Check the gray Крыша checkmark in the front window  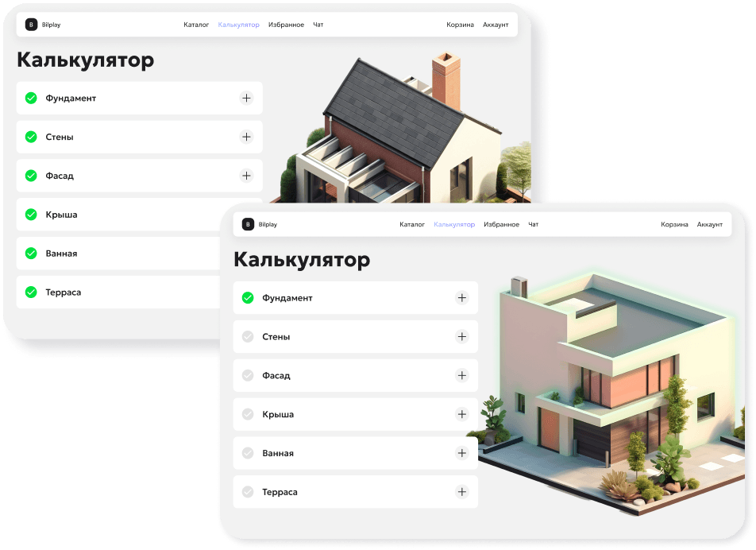tap(247, 414)
